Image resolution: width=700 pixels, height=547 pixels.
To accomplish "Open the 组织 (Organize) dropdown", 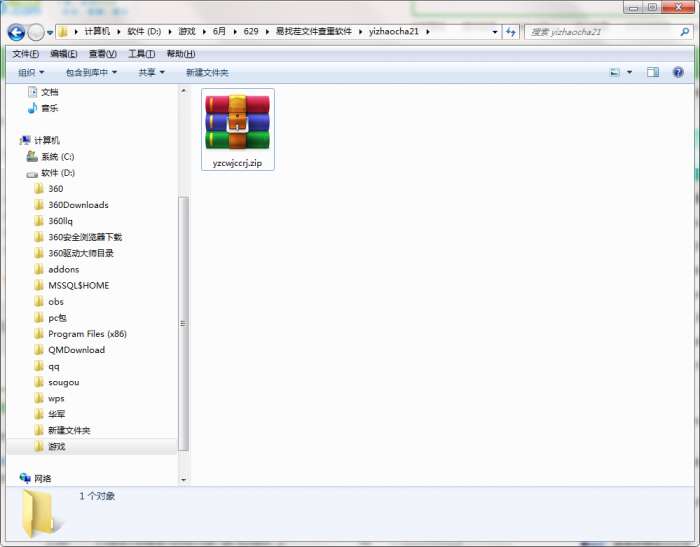I will [x=31, y=72].
